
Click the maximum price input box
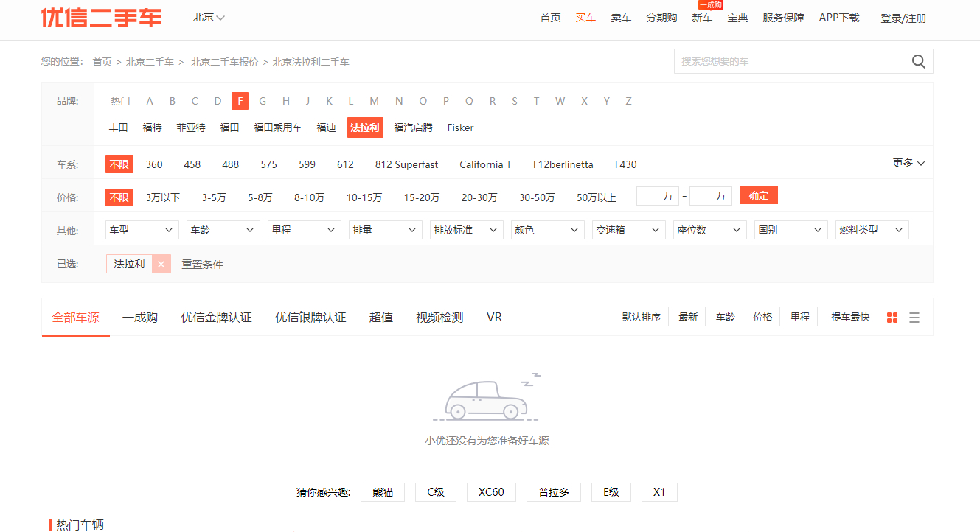(711, 196)
